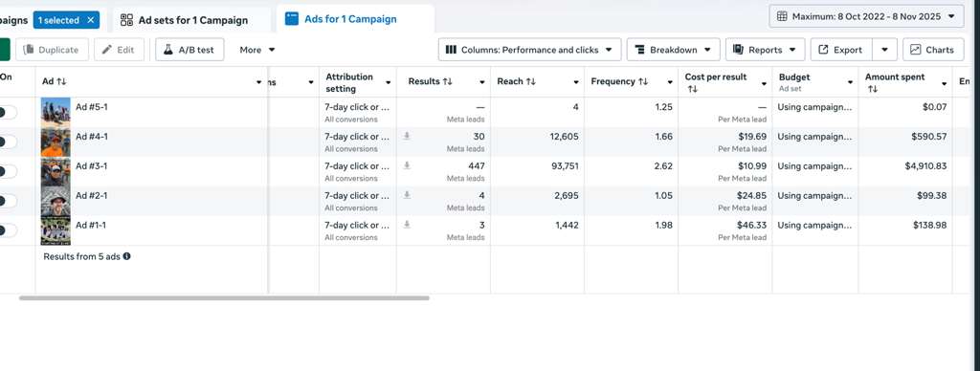The width and height of the screenshot is (980, 371).
Task: Click the Ad #3-1 thumbnail
Action: pyautogui.click(x=56, y=171)
